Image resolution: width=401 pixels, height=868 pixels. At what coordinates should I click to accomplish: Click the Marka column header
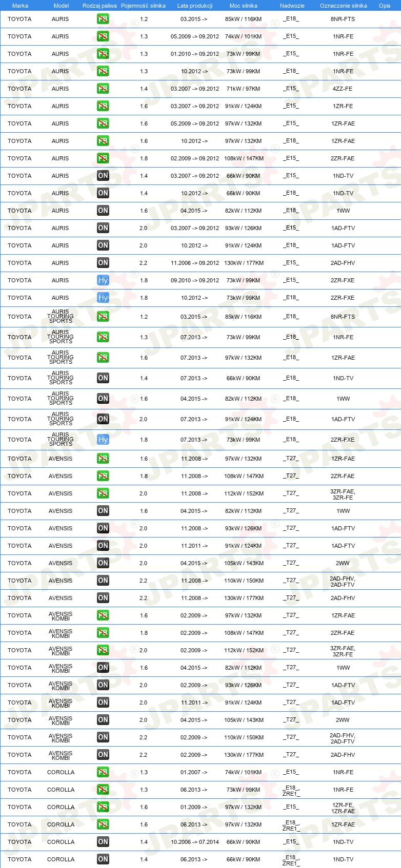click(x=20, y=6)
